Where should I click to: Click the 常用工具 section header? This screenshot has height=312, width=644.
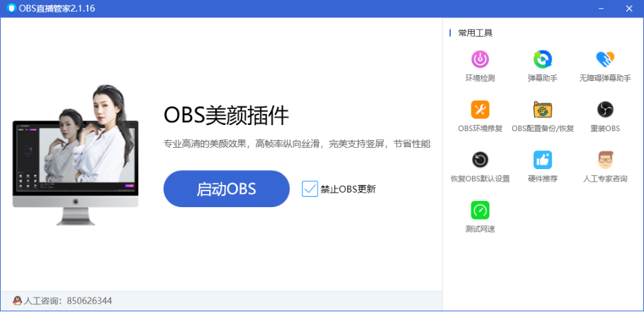475,33
